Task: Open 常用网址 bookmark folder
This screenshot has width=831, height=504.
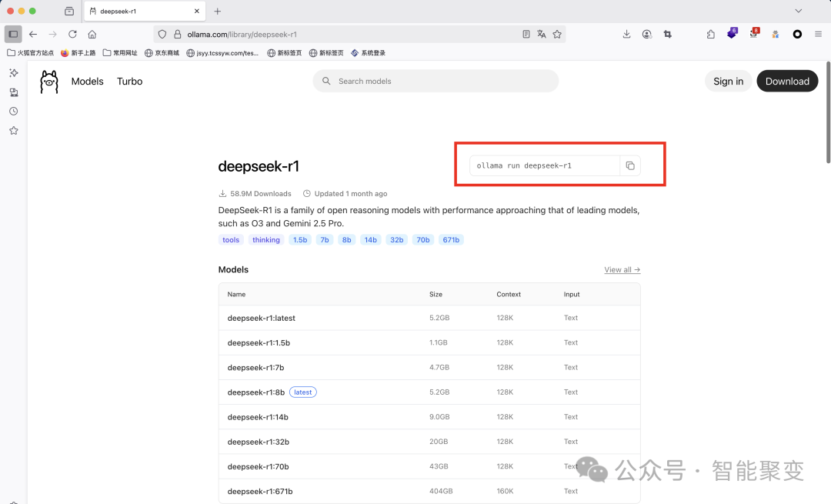Action: point(120,53)
